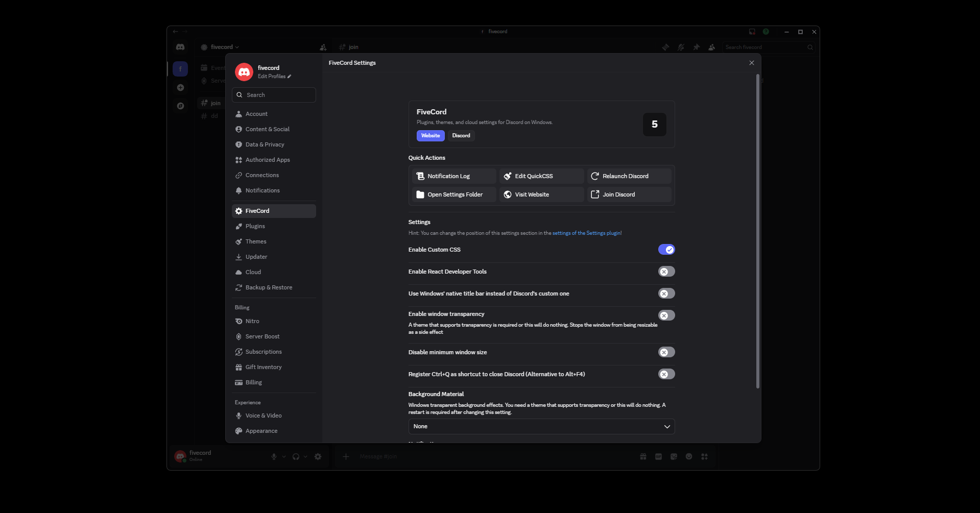980x513 pixels.
Task: Click the blue Website button
Action: 431,136
